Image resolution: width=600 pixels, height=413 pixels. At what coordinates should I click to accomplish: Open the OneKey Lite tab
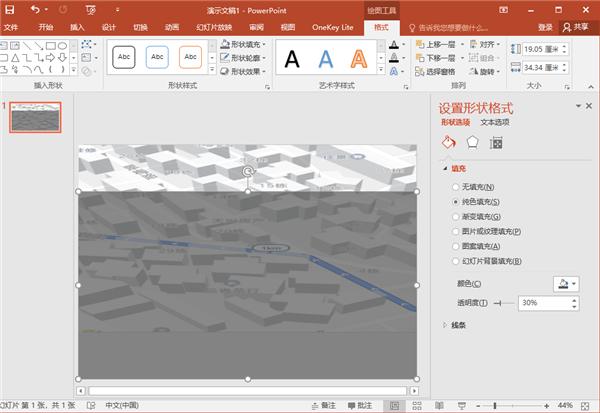click(x=333, y=27)
